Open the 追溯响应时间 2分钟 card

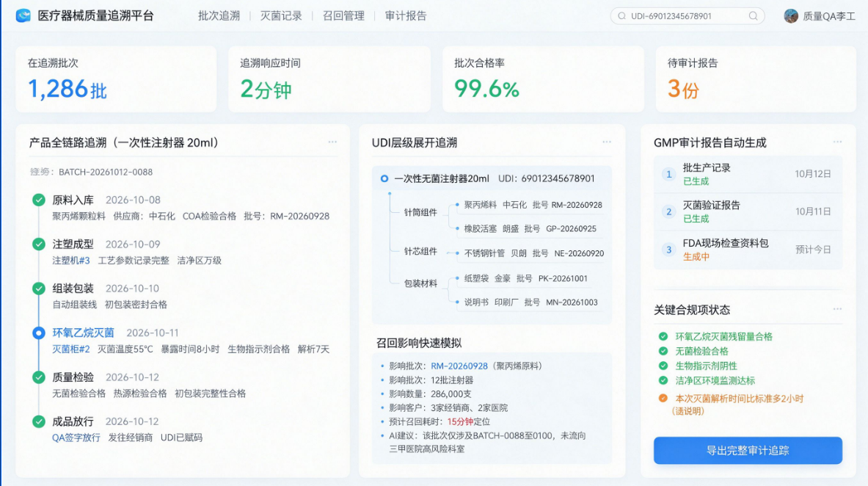[329, 79]
